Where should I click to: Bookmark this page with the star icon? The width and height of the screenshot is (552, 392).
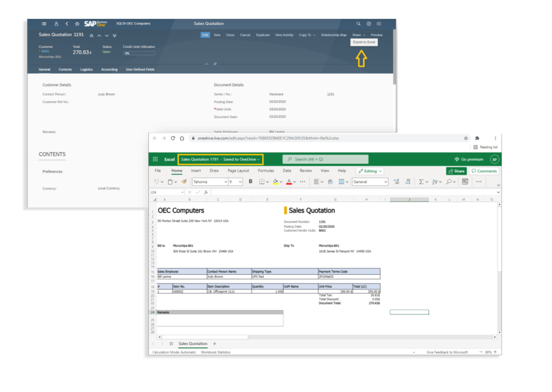point(466,138)
